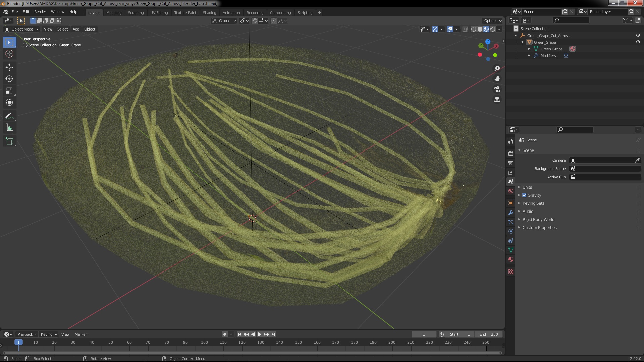Image resolution: width=644 pixels, height=362 pixels.
Task: Switch to Rendered viewport shading
Action: tap(493, 29)
